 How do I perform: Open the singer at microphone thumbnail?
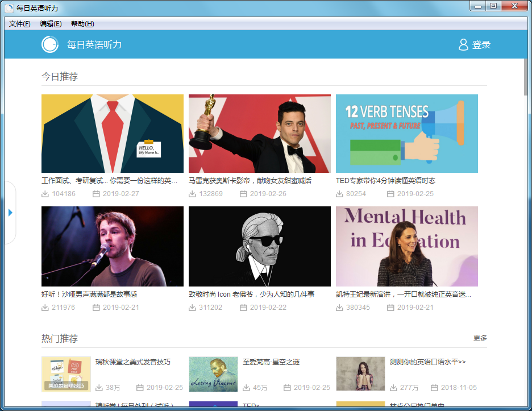(113, 246)
